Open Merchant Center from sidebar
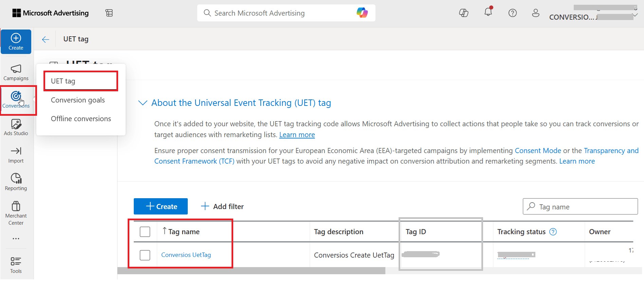This screenshot has height=299, width=644. point(16,213)
